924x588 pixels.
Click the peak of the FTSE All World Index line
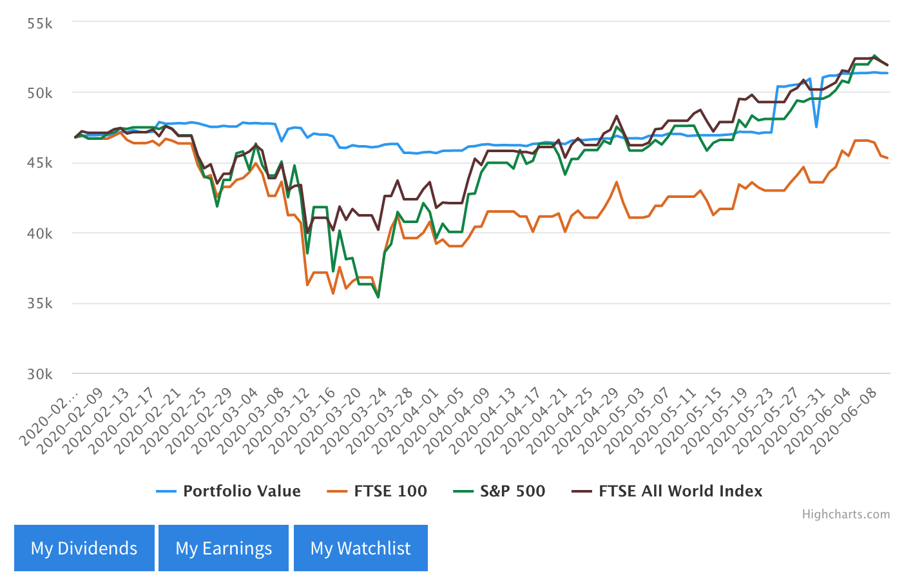(863, 58)
